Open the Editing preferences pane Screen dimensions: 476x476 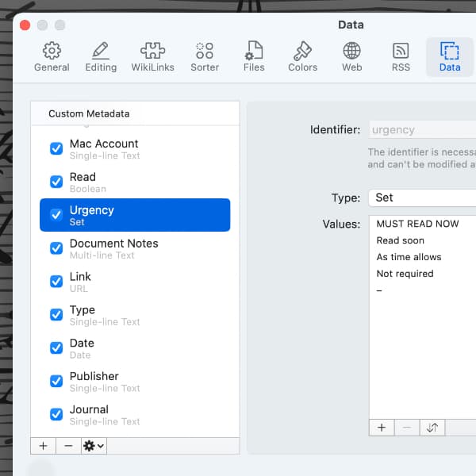(101, 57)
